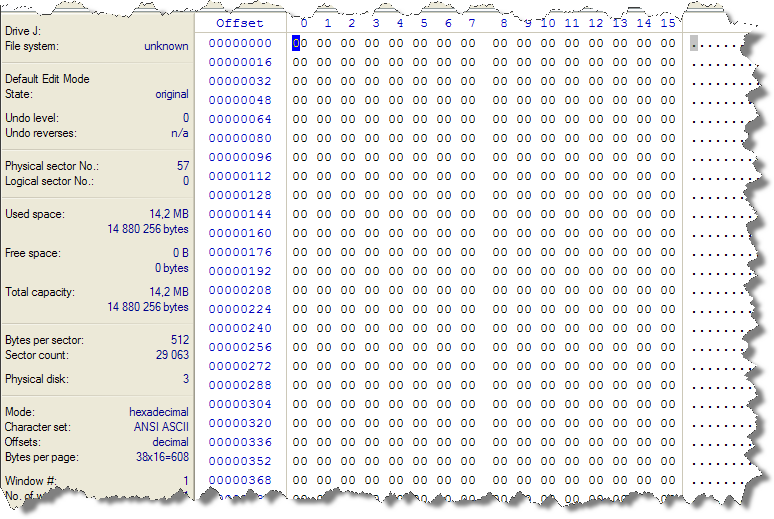Click Character set value 'ANSI ASCII'
The height and width of the screenshot is (519, 774).
161,427
